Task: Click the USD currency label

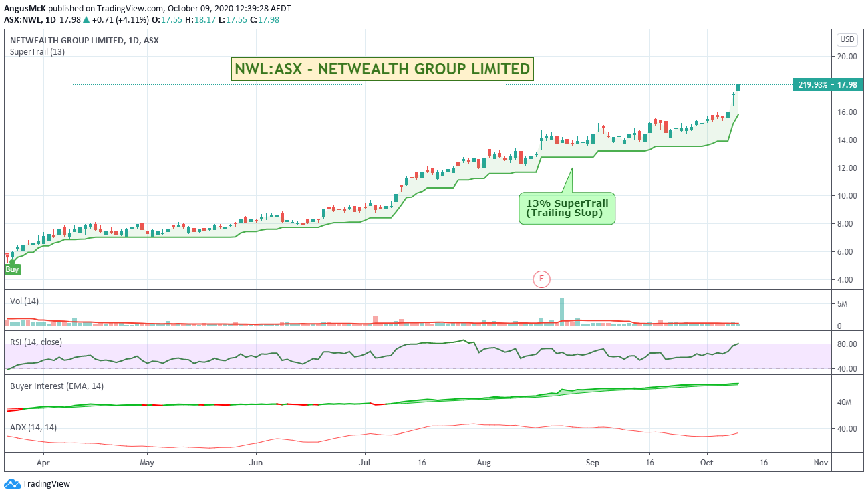Action: [847, 39]
